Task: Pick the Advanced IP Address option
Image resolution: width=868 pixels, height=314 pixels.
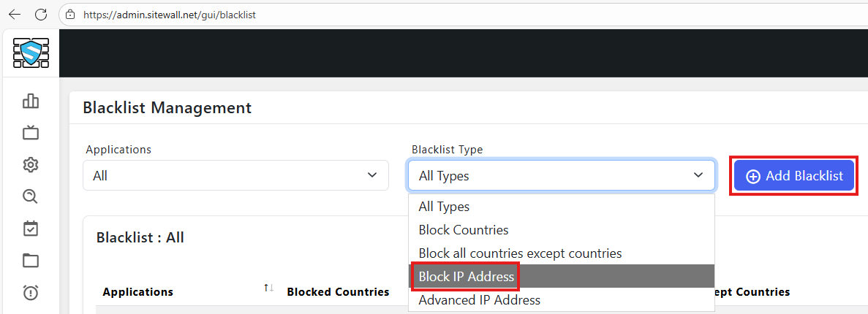Action: [x=480, y=300]
